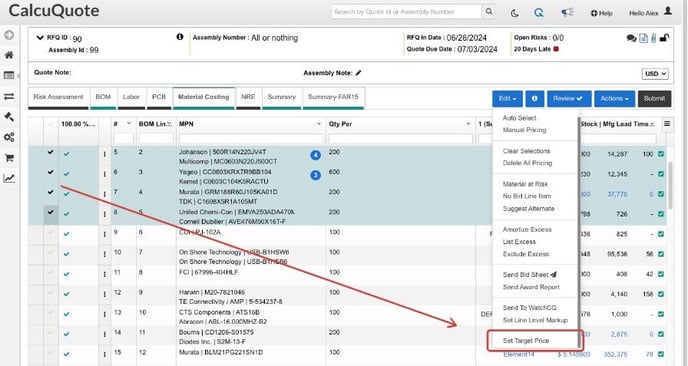Image resolution: width=688 pixels, height=366 pixels.
Task: Click the search by Quote Id field
Action: 406,12
